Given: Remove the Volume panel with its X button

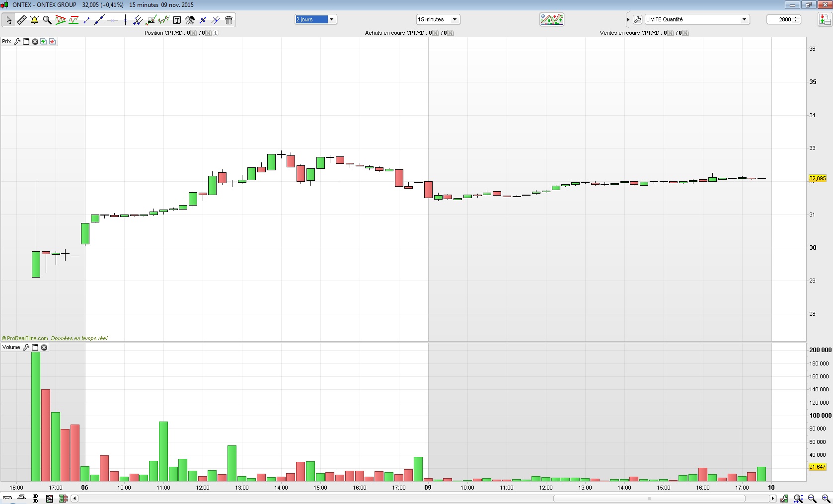Looking at the screenshot, I should pos(44,348).
